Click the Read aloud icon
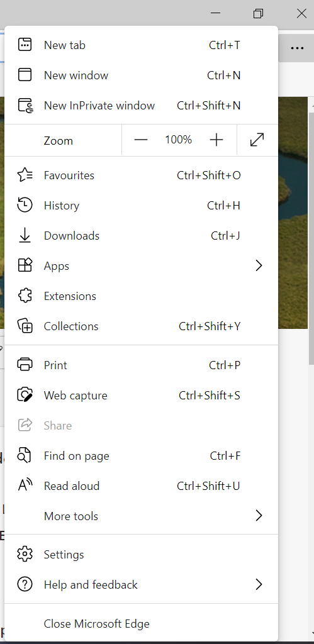Screen dimensions: 314x644 [x=25, y=486]
